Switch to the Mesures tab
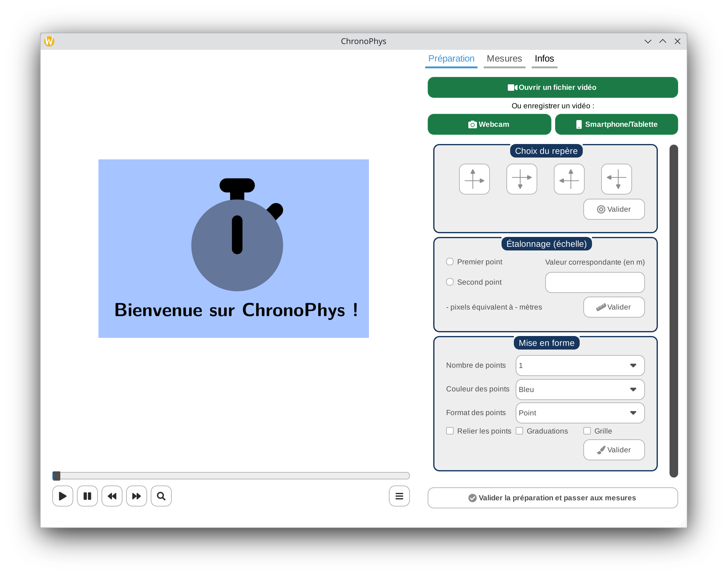728x576 pixels. click(504, 59)
